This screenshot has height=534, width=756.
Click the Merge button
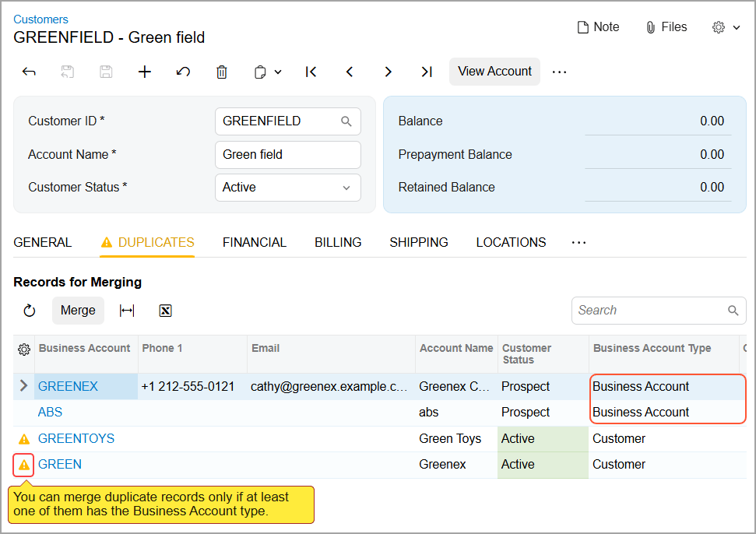pos(78,310)
